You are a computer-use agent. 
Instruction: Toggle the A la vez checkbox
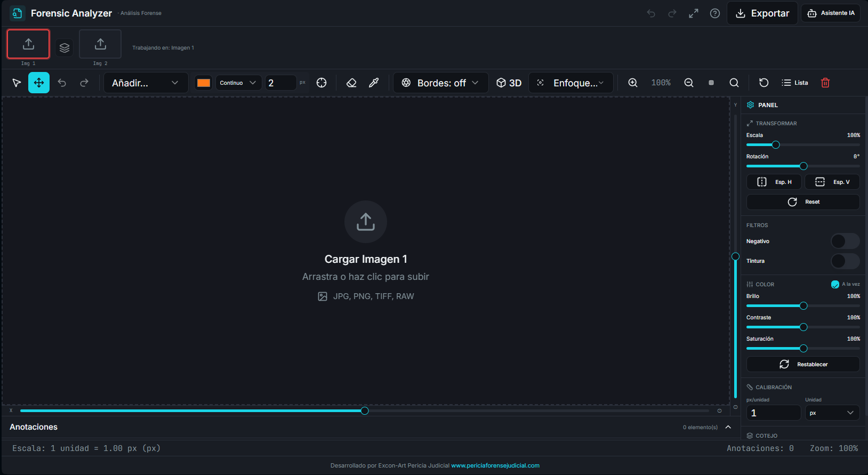coord(835,284)
